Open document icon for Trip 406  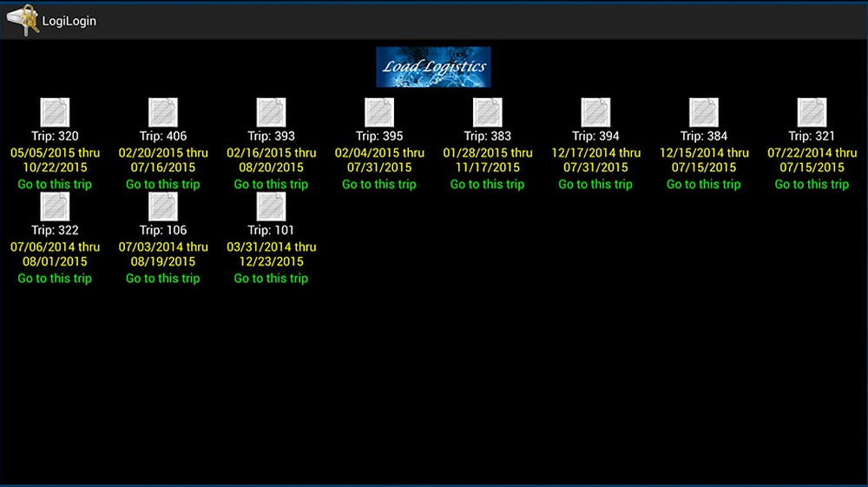pos(163,112)
